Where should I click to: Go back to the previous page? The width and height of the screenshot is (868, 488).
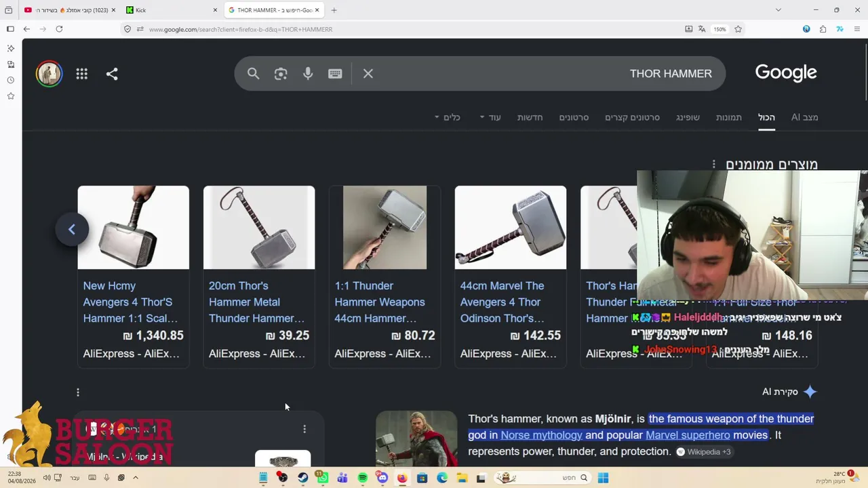click(x=26, y=29)
